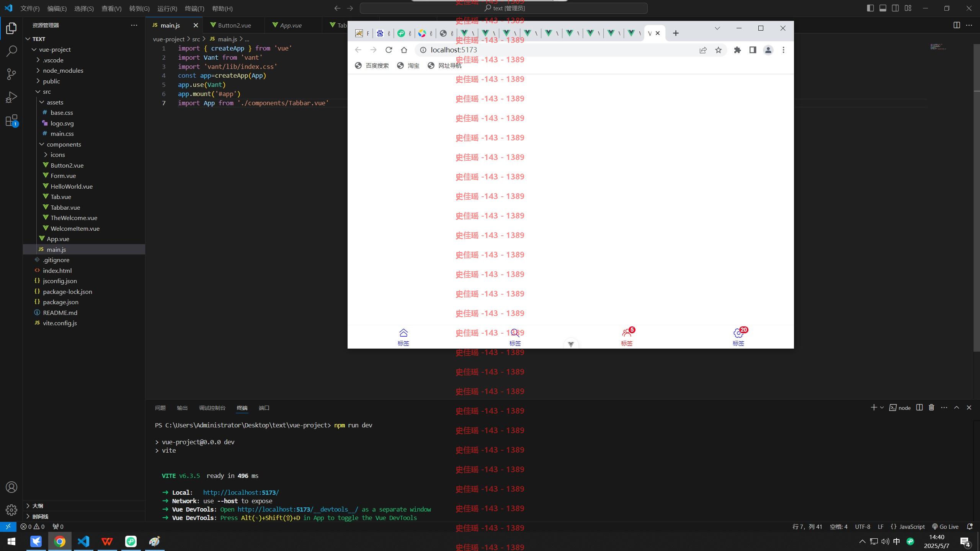Screen dimensions: 980x551
Task: Open new terminal profile dropdown arrow
Action: pos(882,408)
